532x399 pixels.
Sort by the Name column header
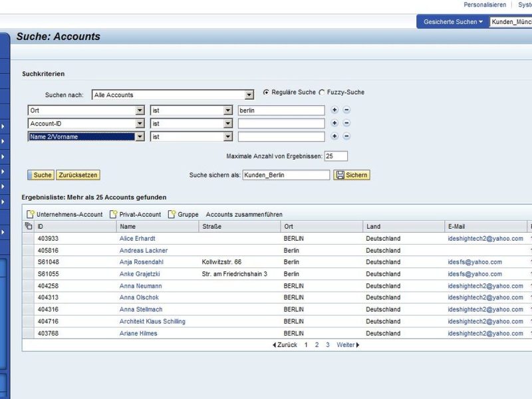click(x=158, y=226)
